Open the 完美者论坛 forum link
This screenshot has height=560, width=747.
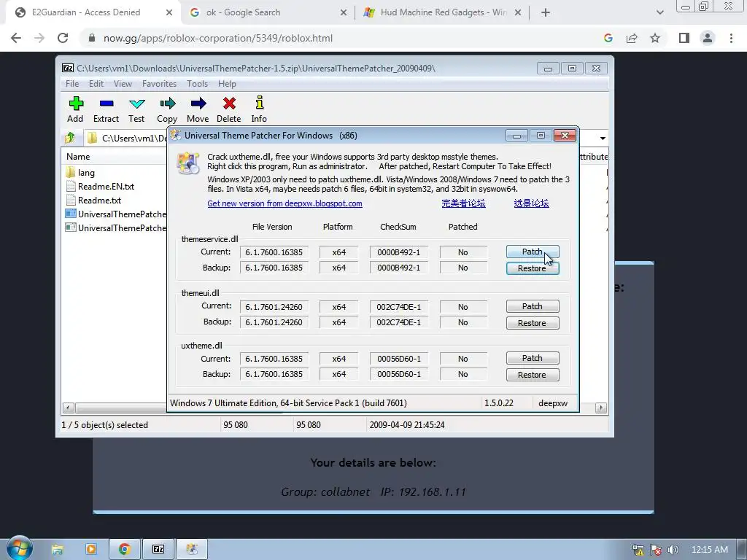pos(463,203)
